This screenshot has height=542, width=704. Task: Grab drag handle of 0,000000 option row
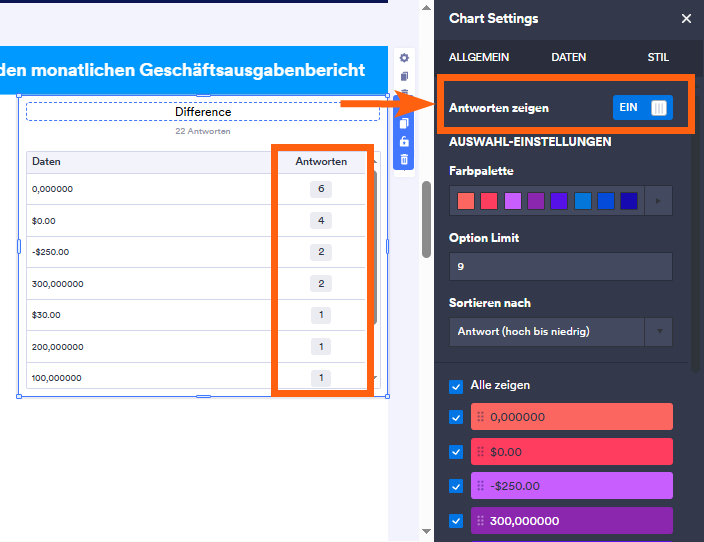tap(480, 417)
